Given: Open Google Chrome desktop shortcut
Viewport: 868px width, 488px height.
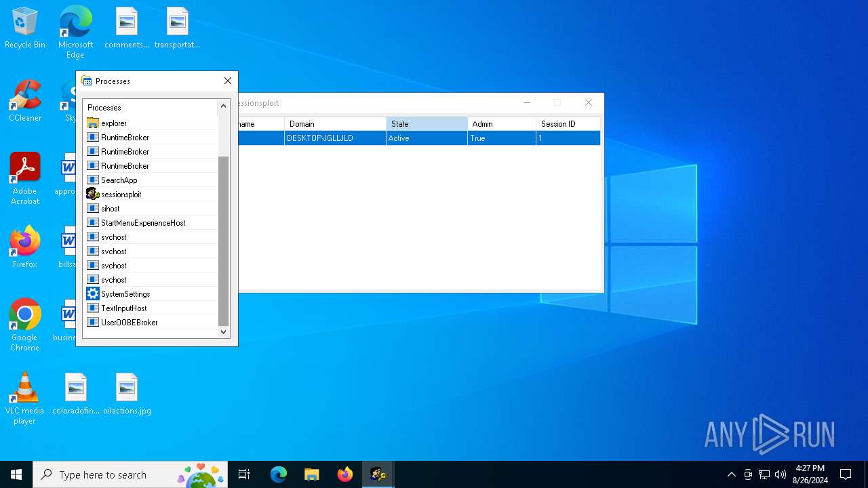Looking at the screenshot, I should point(25,325).
